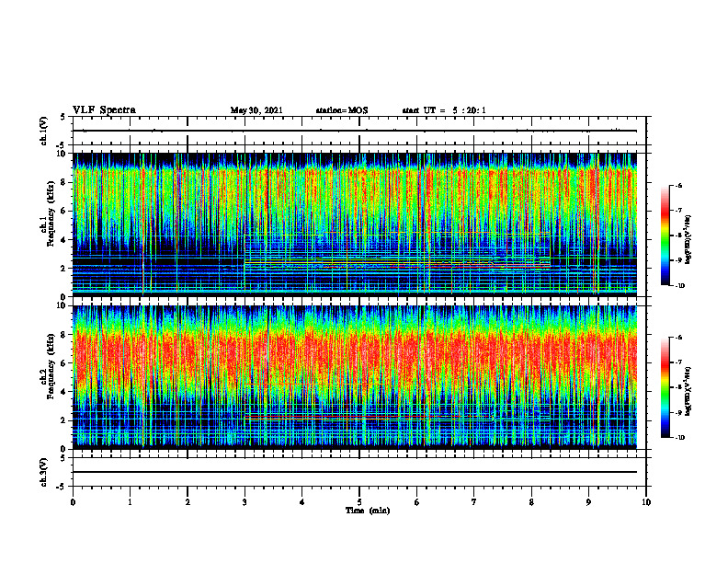Click time axis tick label "2"

tap(188, 502)
